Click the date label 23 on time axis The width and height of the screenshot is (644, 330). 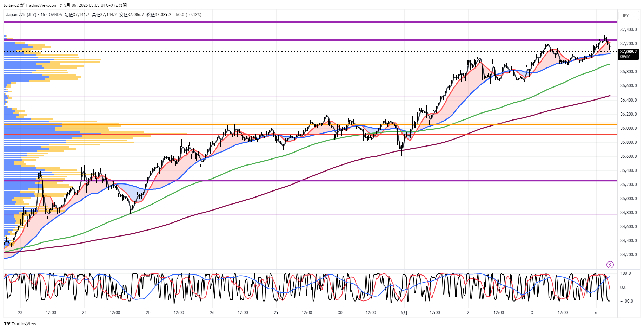[20, 313]
